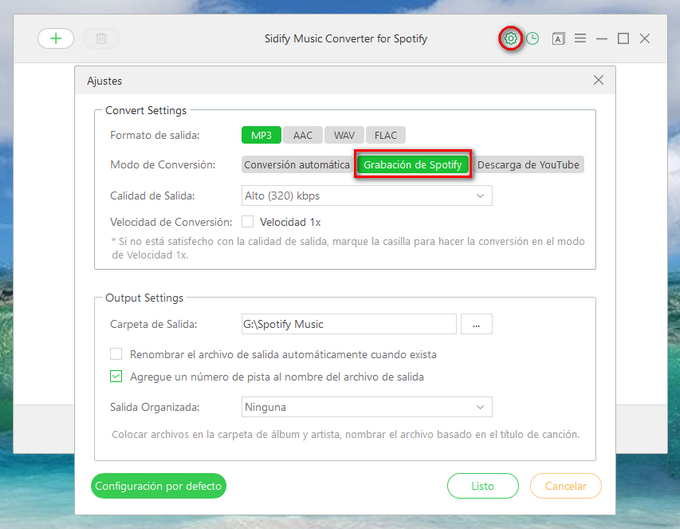This screenshot has height=529, width=680.
Task: Click the Calidad de Salida label
Action: coord(153,196)
